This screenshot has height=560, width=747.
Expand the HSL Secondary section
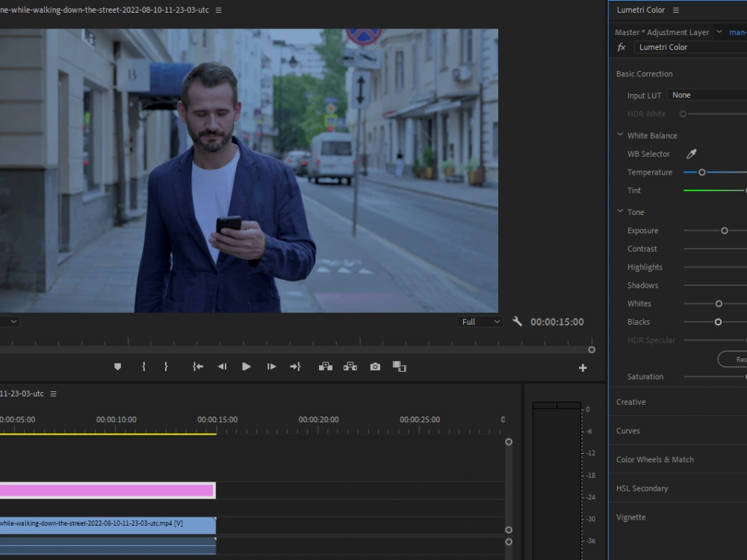[x=642, y=488]
